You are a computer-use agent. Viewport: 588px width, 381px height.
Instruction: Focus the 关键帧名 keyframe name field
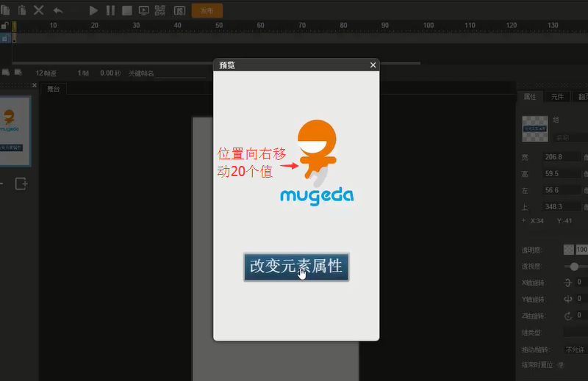(x=180, y=74)
